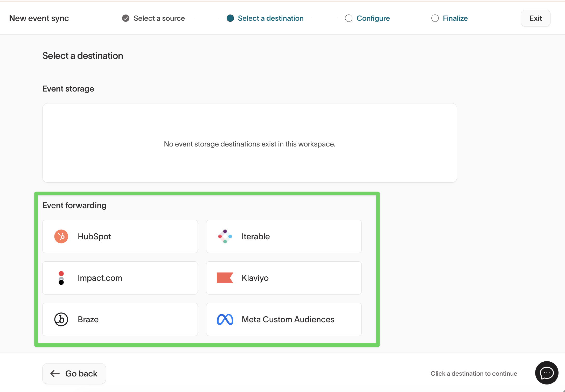Go to the Select a source step
This screenshot has width=565, height=392.
pos(159,18)
